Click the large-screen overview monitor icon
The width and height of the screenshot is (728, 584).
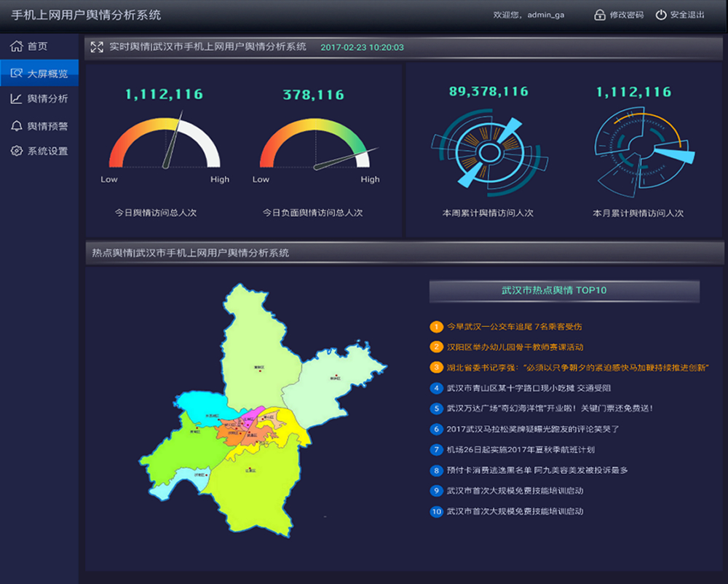tap(16, 74)
